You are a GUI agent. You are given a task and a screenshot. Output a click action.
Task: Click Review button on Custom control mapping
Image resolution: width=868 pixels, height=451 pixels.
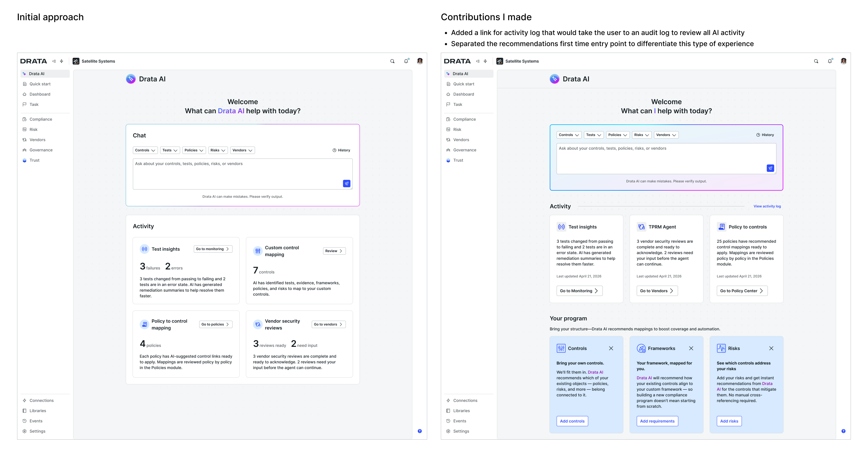tap(334, 251)
